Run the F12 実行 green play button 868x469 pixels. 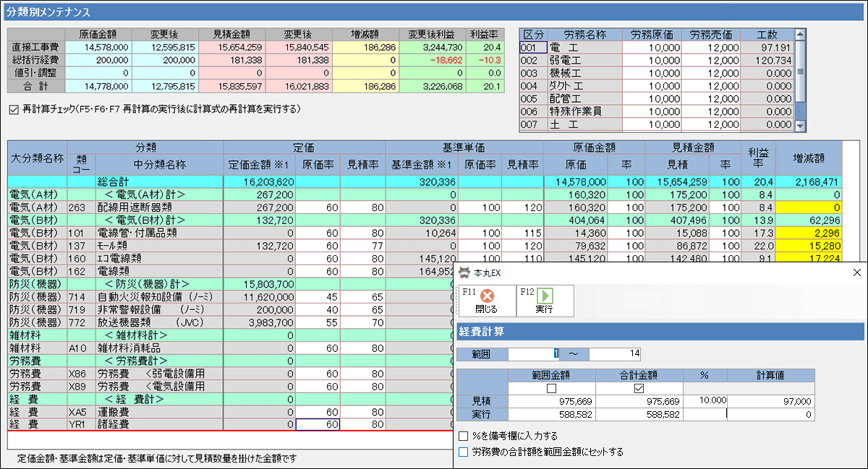coord(544,301)
